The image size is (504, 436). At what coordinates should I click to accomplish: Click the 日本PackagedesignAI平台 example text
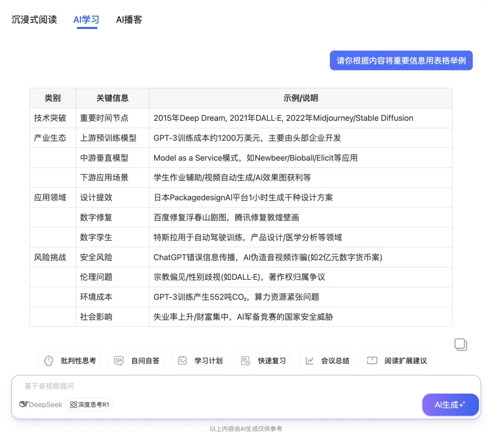pos(201,197)
